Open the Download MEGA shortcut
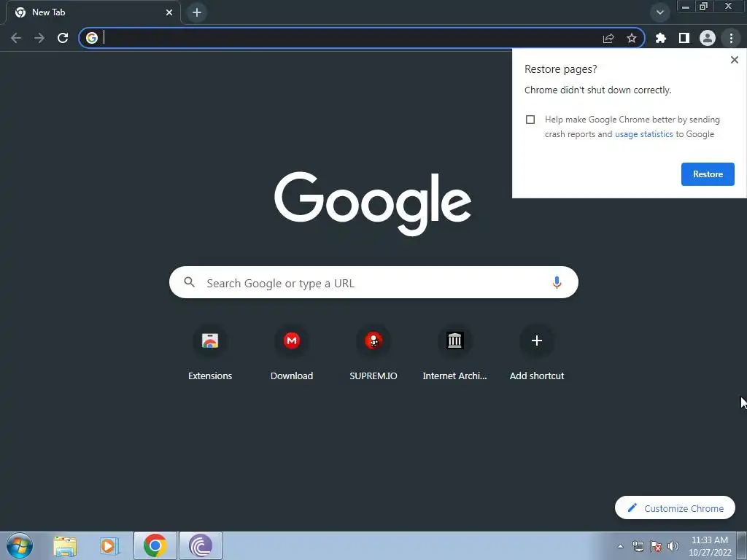The image size is (747, 560). [292, 353]
